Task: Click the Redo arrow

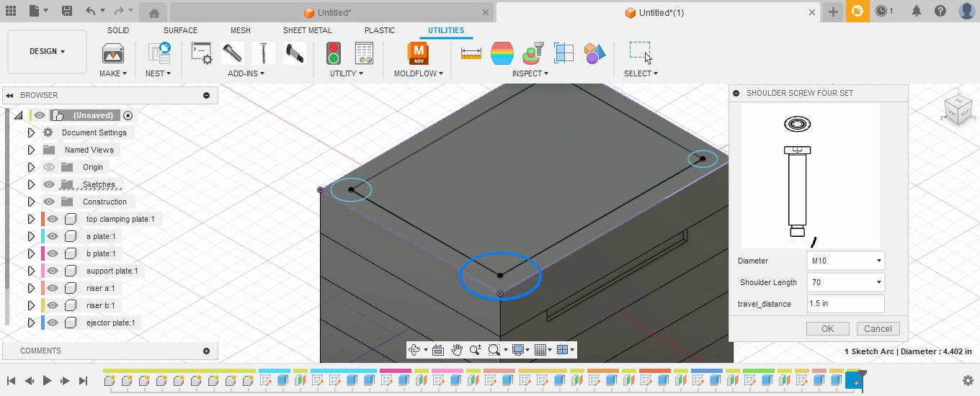Action: pyautogui.click(x=120, y=12)
